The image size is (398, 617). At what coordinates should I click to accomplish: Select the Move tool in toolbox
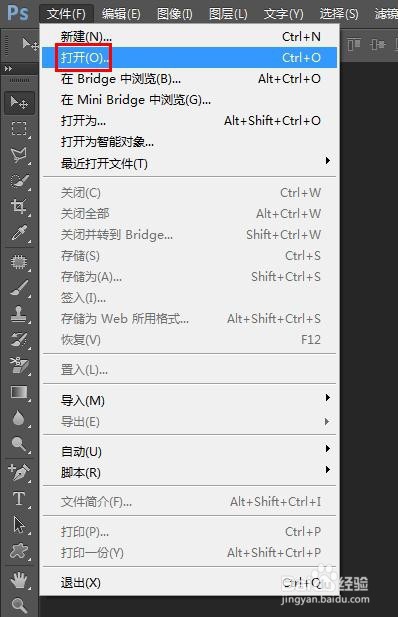pyautogui.click(x=19, y=103)
